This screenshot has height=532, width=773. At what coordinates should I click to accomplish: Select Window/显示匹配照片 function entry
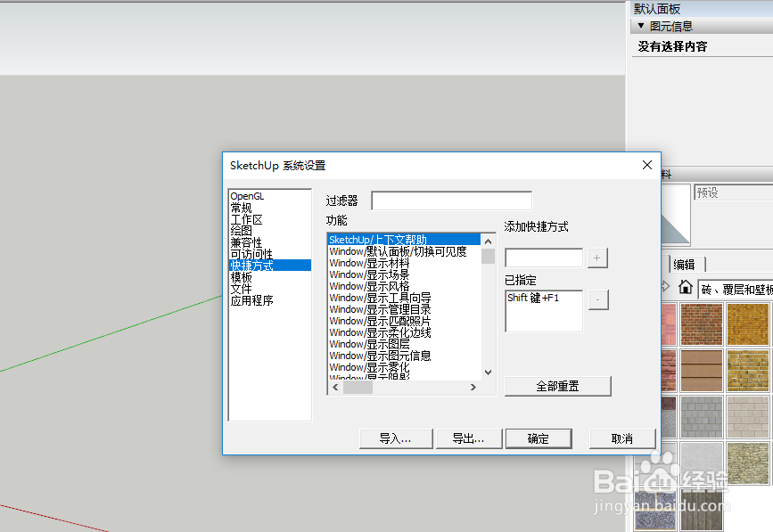[380, 321]
